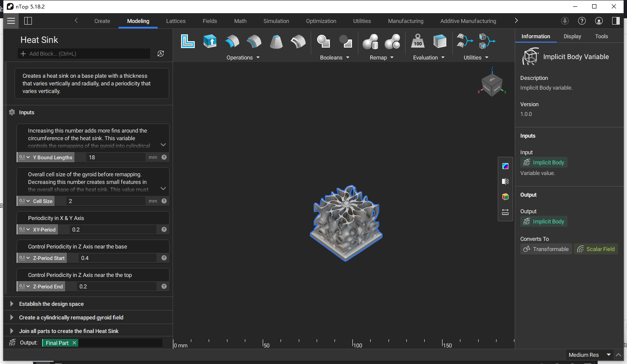This screenshot has height=364, width=627.
Task: Open the help question mark icon
Action: [582, 21]
